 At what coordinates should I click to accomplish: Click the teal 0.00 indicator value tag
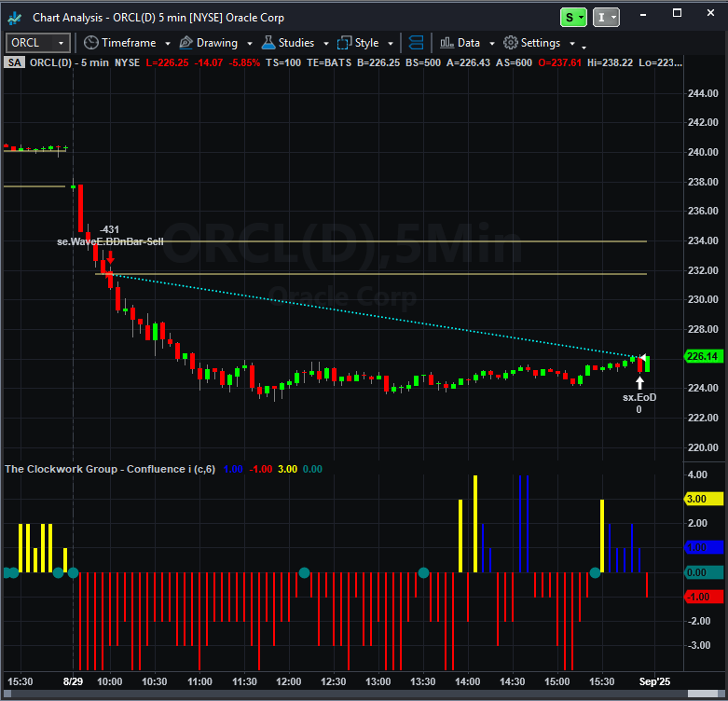pos(704,572)
